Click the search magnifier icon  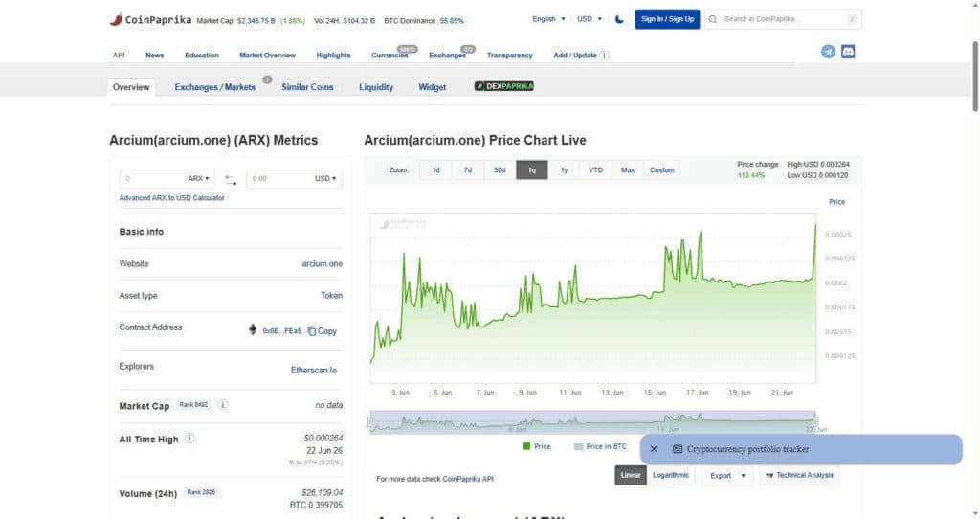713,19
